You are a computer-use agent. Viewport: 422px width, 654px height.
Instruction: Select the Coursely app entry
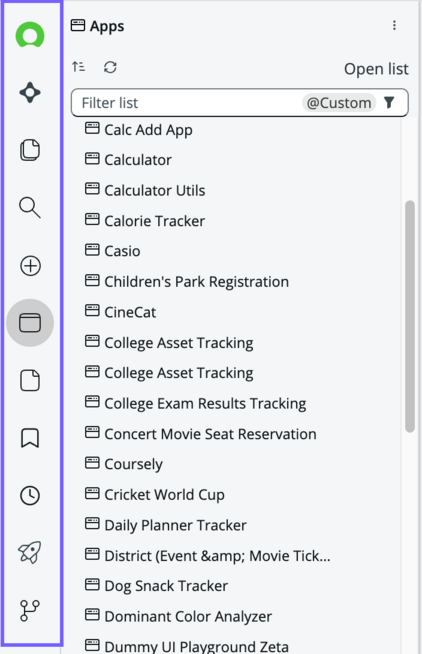[133, 464]
